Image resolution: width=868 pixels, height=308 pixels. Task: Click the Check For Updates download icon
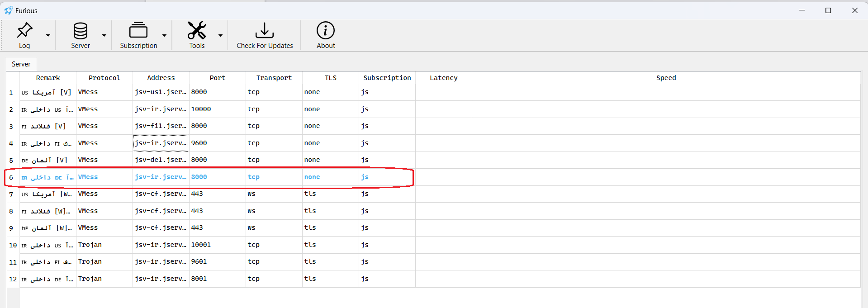pos(265,31)
